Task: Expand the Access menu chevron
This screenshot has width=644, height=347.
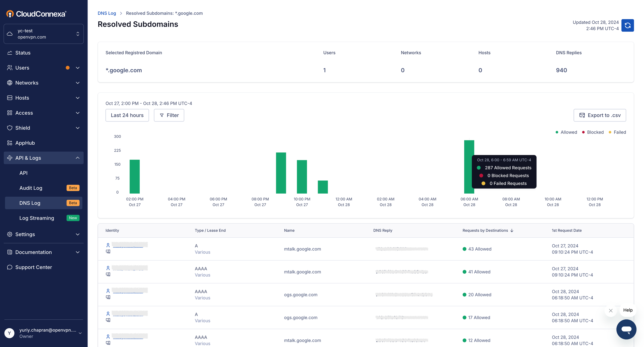Action: (x=77, y=113)
